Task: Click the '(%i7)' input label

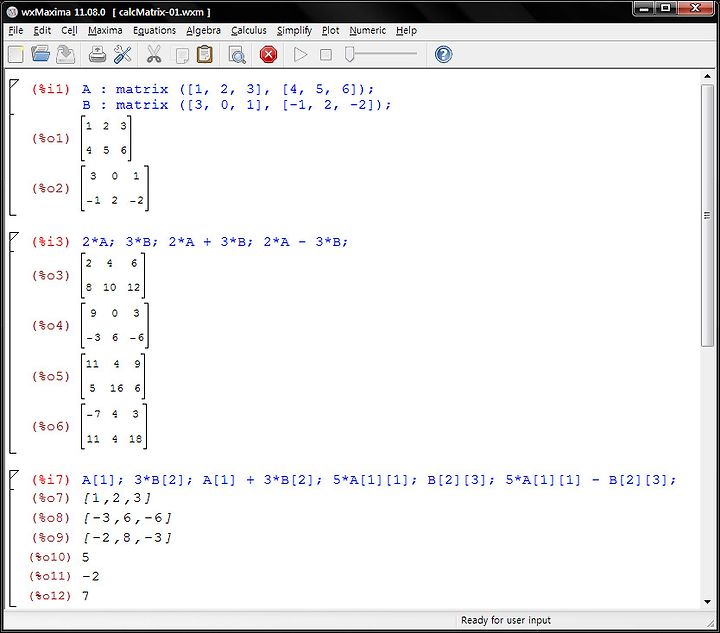Action: pos(51,480)
